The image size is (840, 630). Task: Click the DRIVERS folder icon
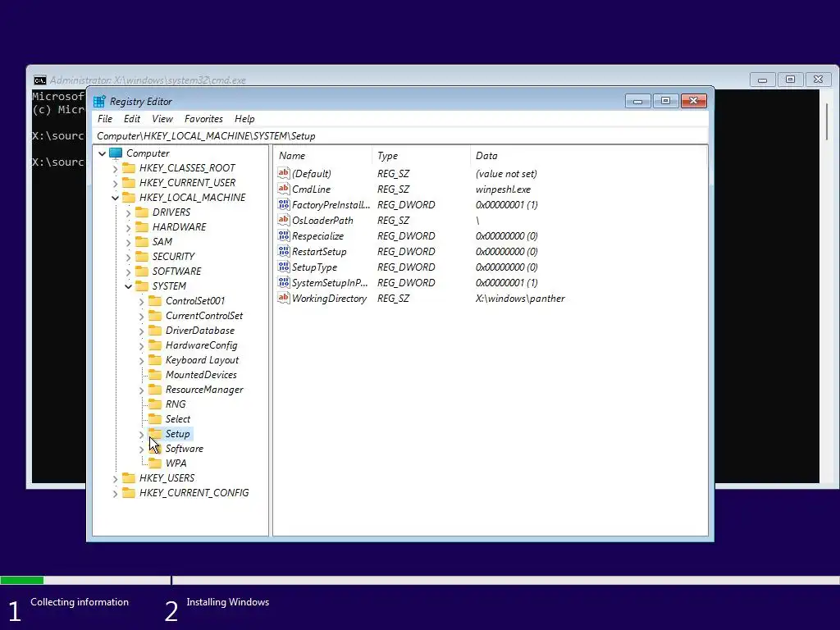point(142,212)
